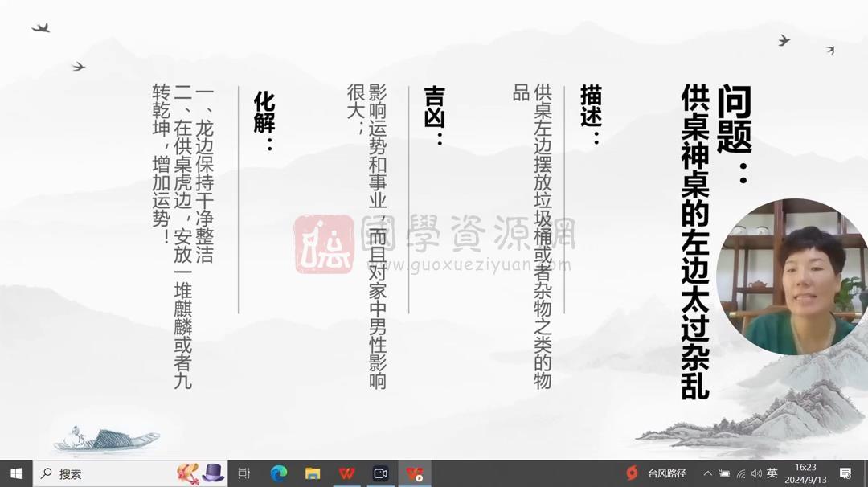
Task: Open the red video player on the taskbar
Action: point(413,474)
